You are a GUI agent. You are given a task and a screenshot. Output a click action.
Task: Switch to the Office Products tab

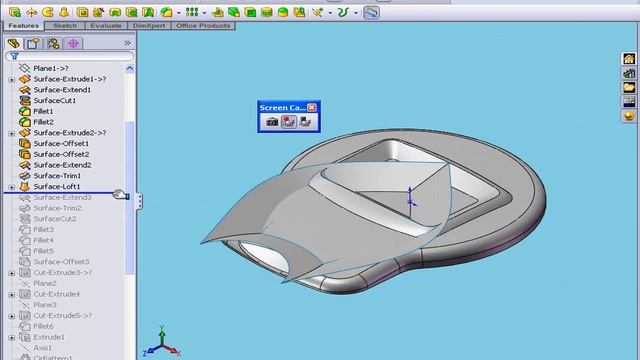(203, 26)
